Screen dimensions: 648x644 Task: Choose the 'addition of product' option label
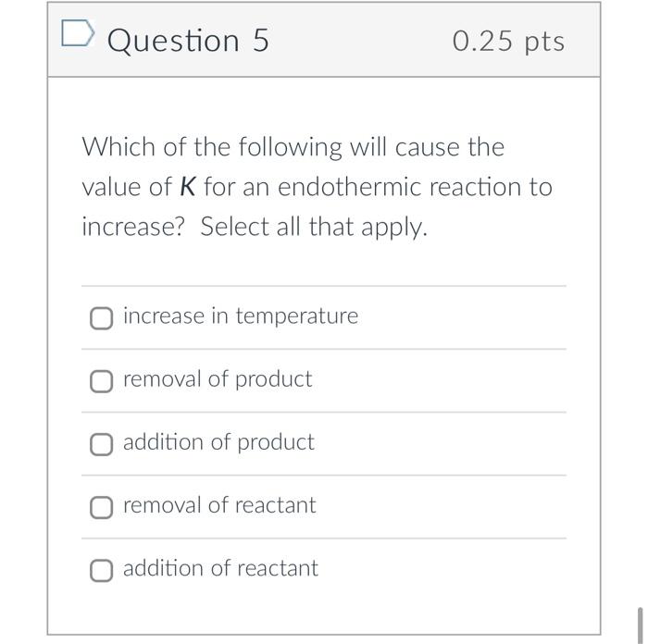point(218,442)
